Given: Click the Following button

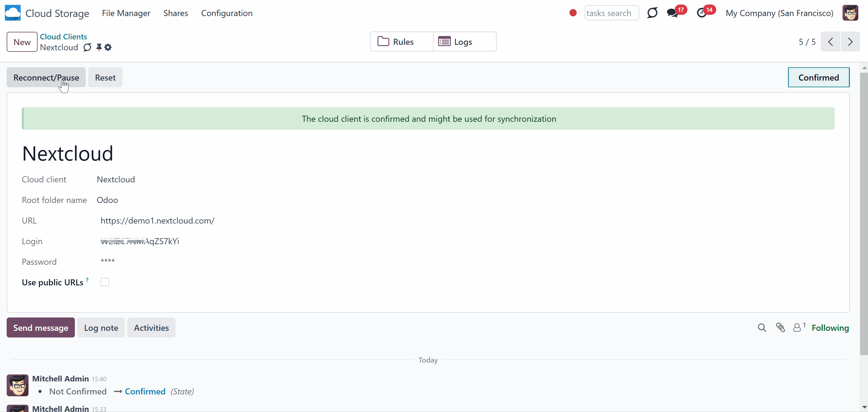Looking at the screenshot, I should (x=830, y=327).
